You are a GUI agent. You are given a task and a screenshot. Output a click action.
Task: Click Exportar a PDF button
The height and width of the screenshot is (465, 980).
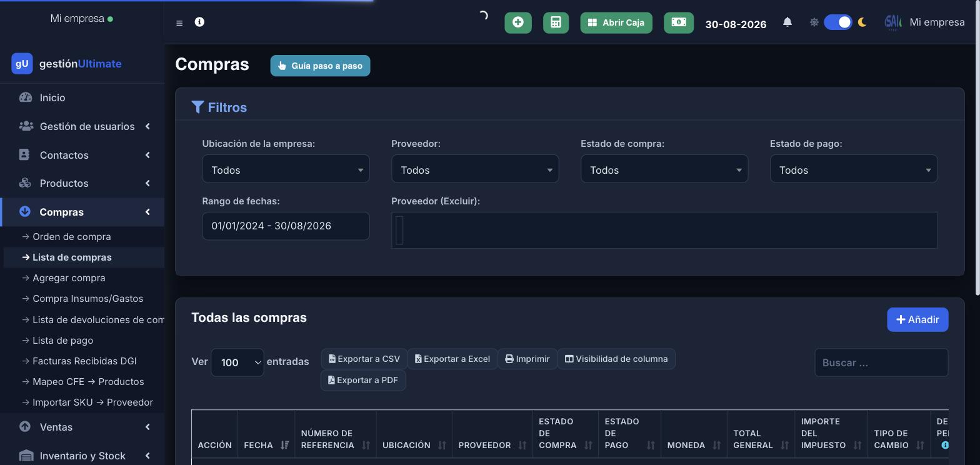[363, 380]
